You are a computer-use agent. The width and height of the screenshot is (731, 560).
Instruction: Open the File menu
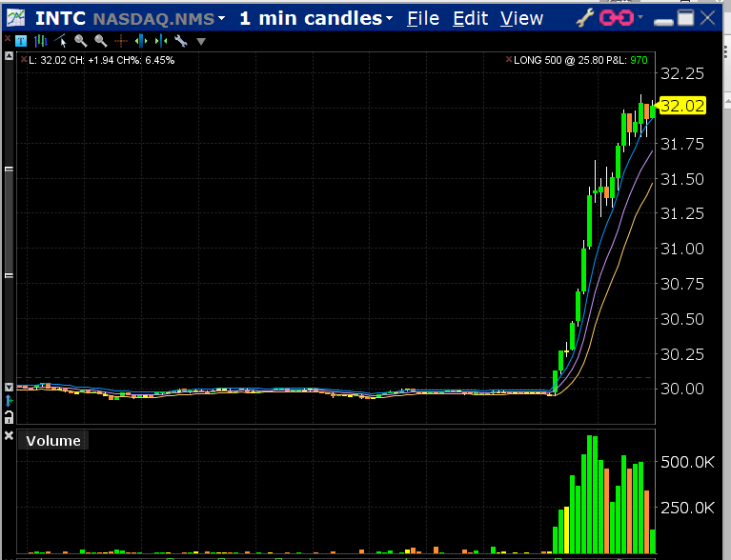click(x=423, y=18)
